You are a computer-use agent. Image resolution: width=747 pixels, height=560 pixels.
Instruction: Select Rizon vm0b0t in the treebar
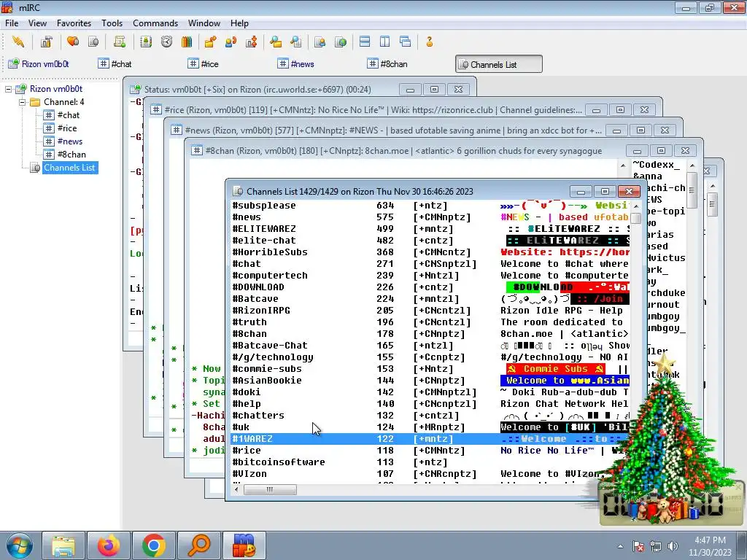tap(55, 88)
